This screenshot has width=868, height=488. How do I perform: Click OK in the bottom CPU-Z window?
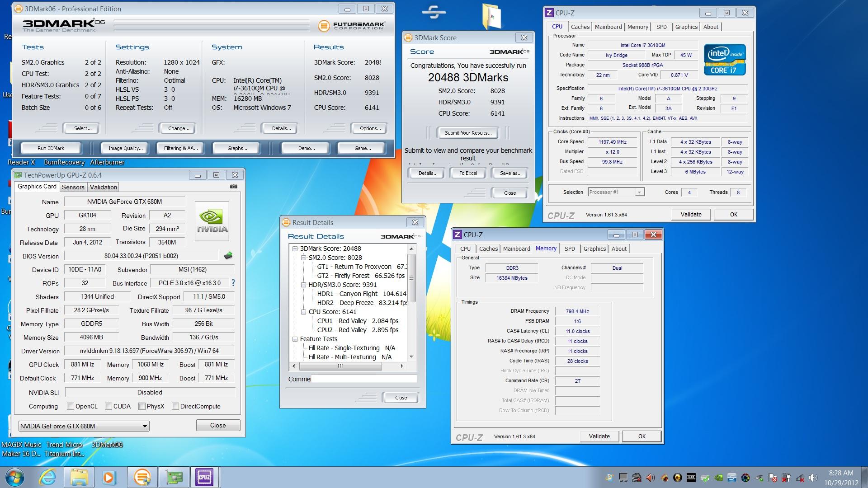pyautogui.click(x=642, y=436)
